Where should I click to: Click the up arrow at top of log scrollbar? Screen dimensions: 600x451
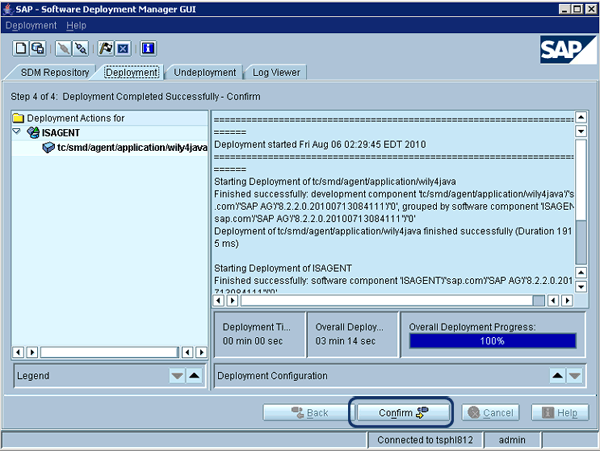click(x=581, y=117)
